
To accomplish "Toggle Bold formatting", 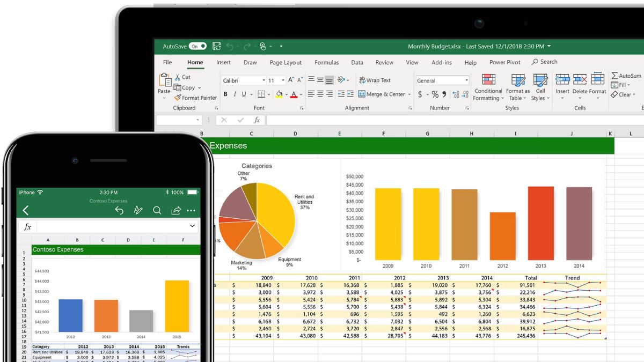I will (225, 94).
